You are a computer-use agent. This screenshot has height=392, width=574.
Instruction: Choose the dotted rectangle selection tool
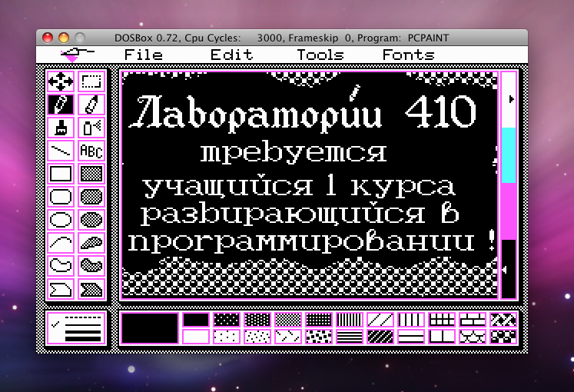coord(91,81)
